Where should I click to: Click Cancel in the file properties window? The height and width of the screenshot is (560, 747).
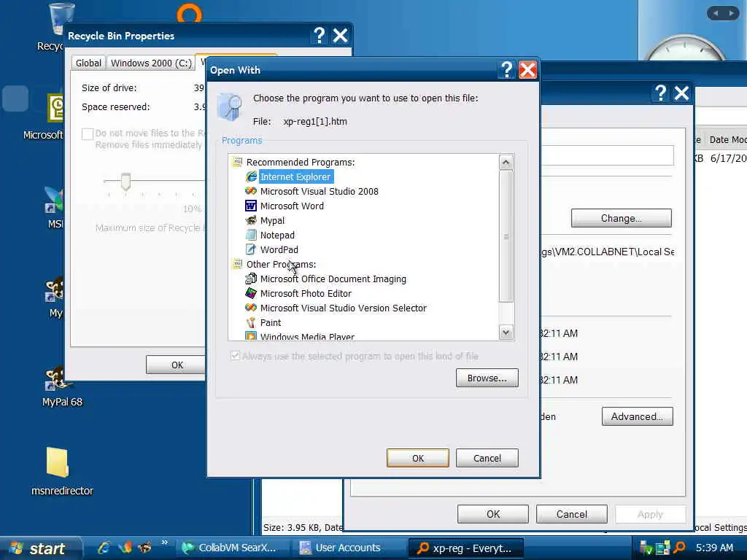pos(572,514)
